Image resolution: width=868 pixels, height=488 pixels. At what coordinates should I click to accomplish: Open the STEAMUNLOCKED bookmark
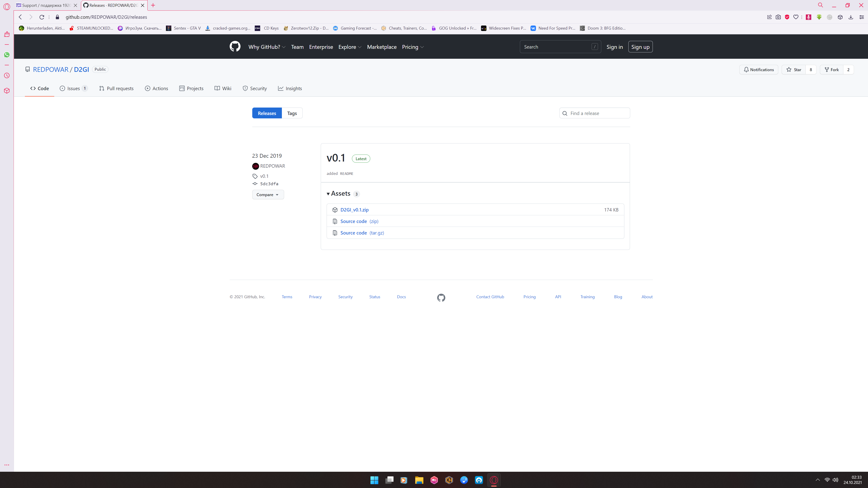pos(91,28)
